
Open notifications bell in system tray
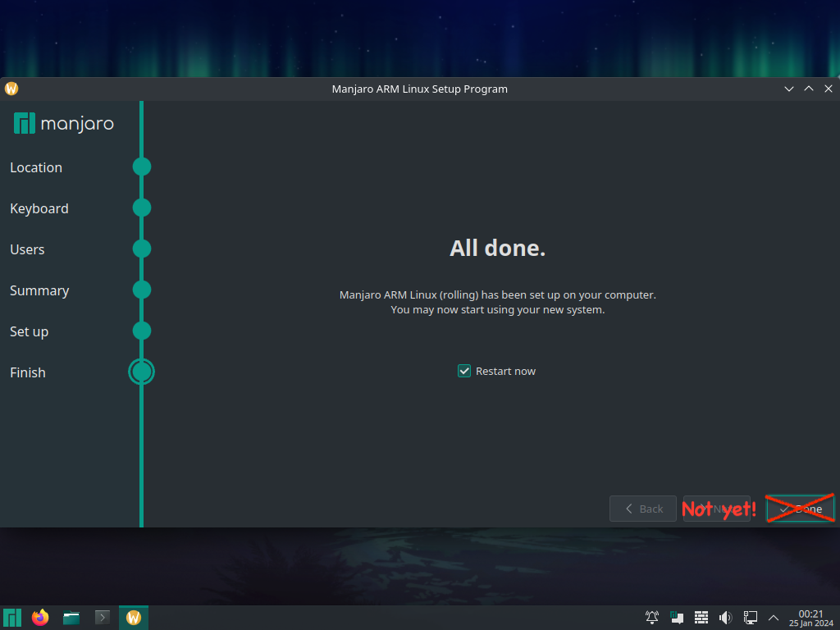[x=652, y=618]
